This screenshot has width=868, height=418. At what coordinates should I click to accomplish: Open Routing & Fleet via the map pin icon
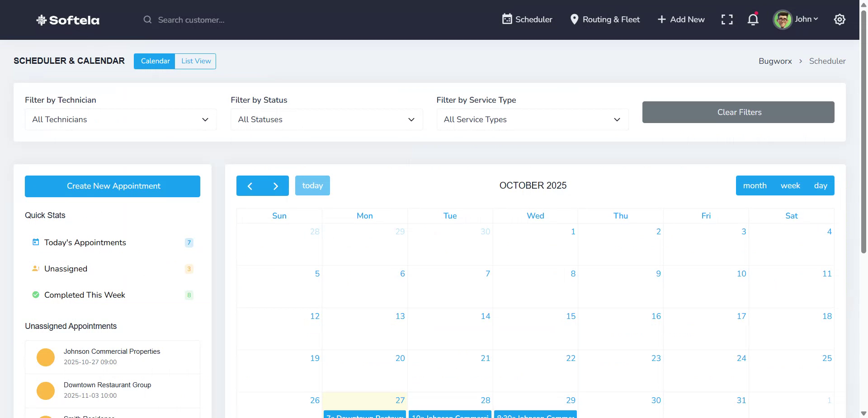[x=574, y=19]
